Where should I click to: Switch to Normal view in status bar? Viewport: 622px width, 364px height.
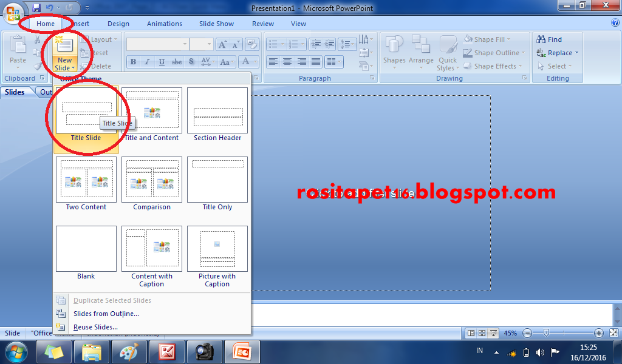(x=471, y=333)
